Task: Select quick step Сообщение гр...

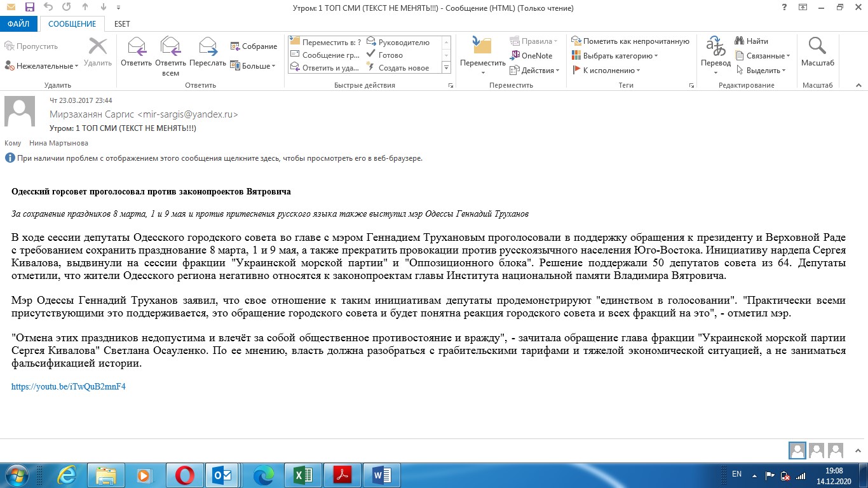Action: point(326,55)
